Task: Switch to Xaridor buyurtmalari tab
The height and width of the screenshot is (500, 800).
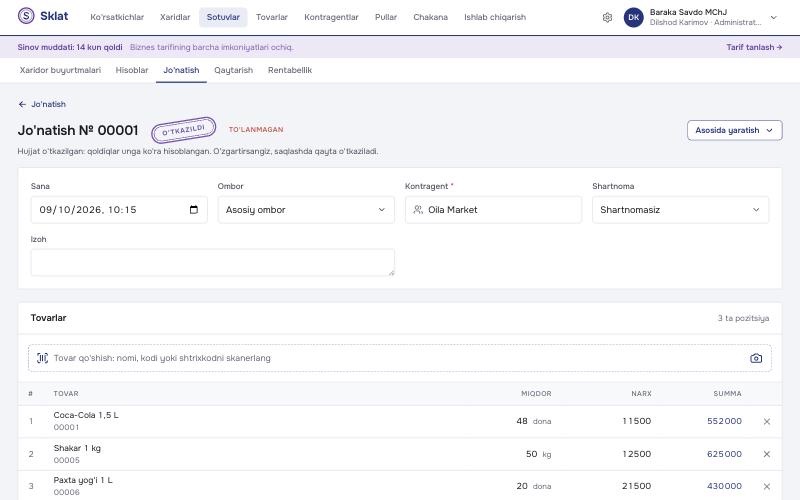Action: (60, 70)
